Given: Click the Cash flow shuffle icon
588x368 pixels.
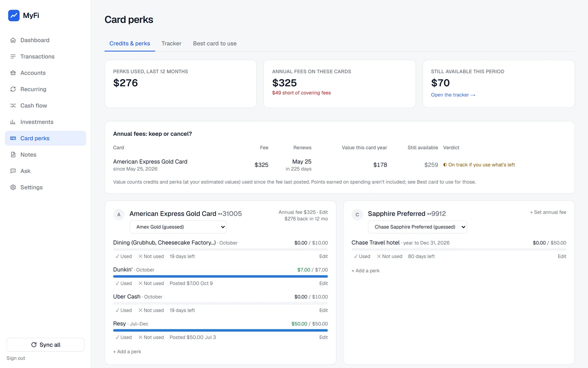Looking at the screenshot, I should pyautogui.click(x=13, y=106).
